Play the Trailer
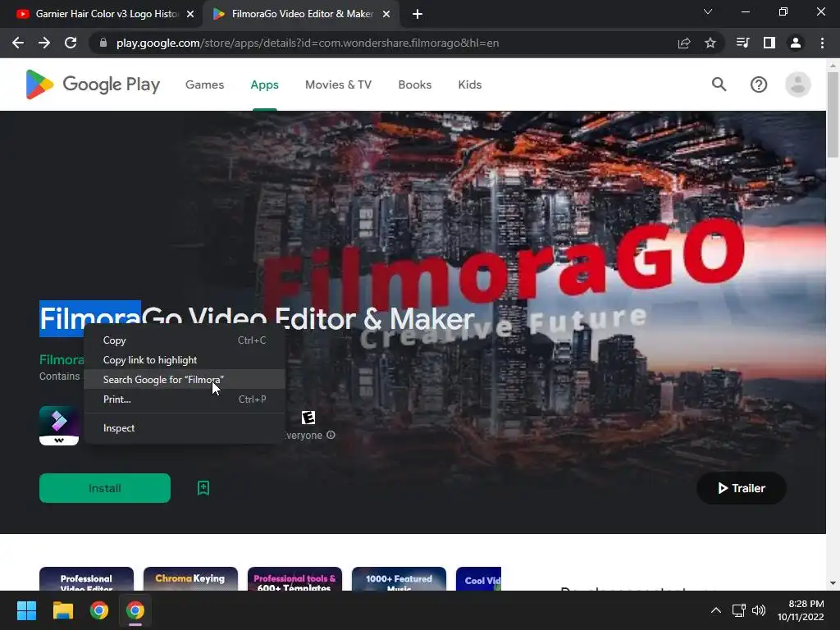The height and width of the screenshot is (630, 840). click(x=742, y=488)
